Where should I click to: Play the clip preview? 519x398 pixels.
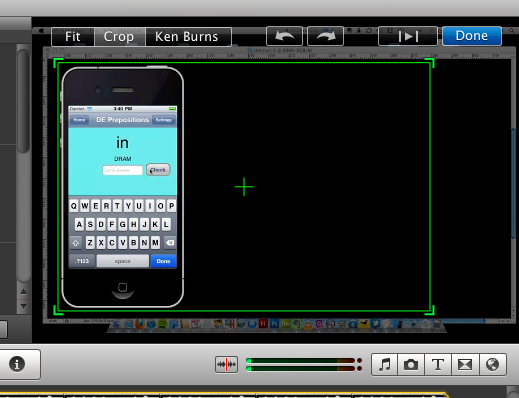click(x=408, y=36)
